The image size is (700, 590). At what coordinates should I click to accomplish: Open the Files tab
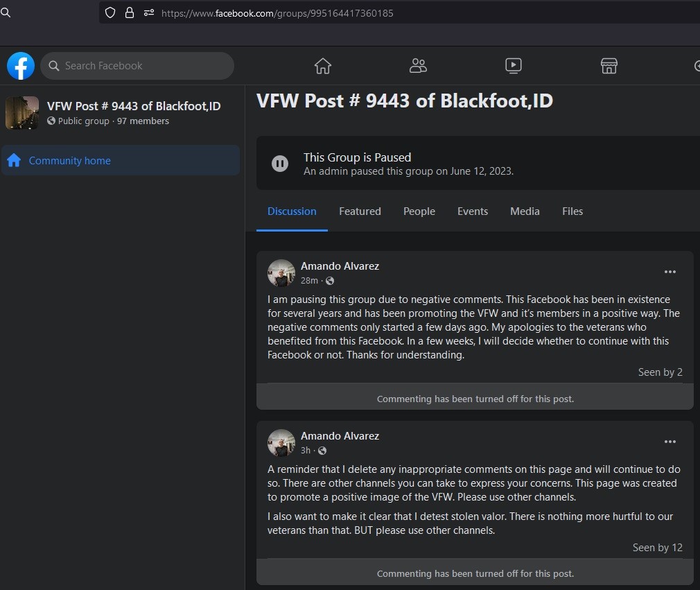coord(572,211)
